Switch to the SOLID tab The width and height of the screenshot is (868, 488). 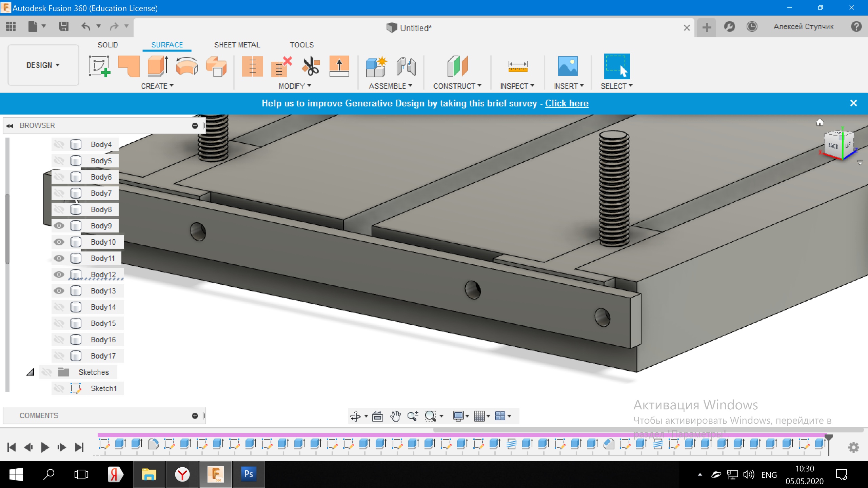tap(107, 45)
